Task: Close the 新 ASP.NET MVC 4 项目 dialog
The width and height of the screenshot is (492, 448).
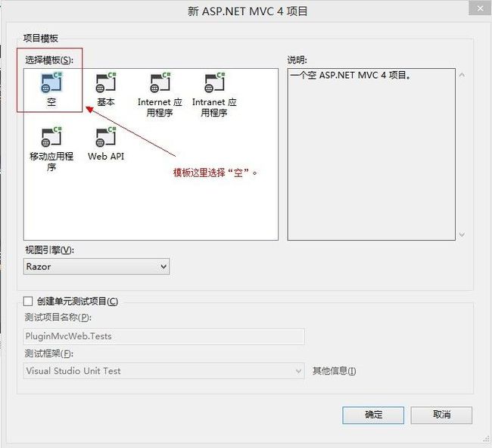Action: [480, 8]
